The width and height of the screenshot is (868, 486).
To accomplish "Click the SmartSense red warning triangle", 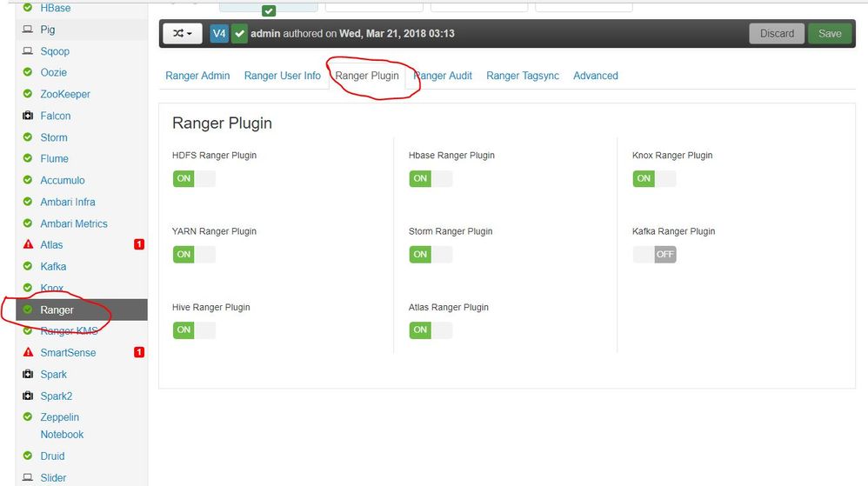I will [x=28, y=353].
